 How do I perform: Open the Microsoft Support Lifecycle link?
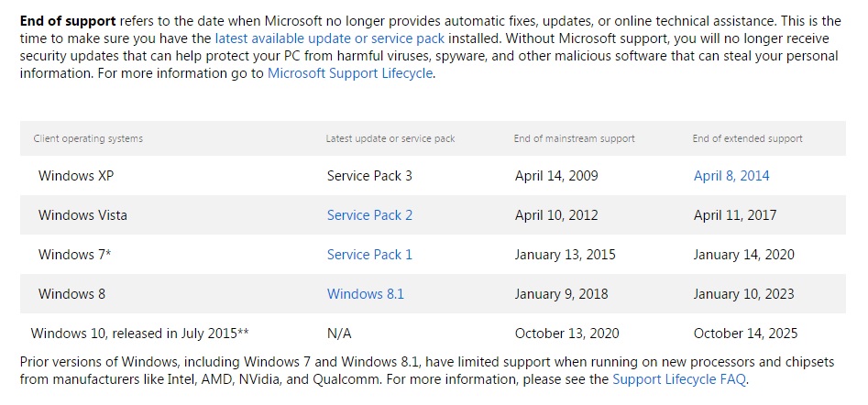350,73
